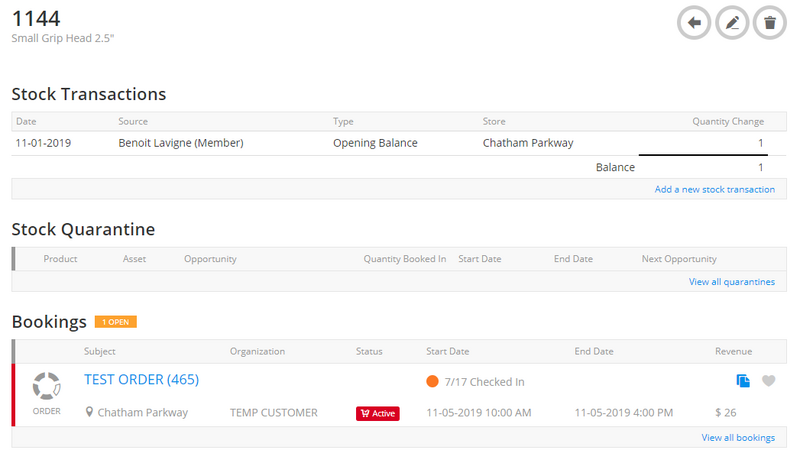Add a new stock transaction

[x=714, y=189]
